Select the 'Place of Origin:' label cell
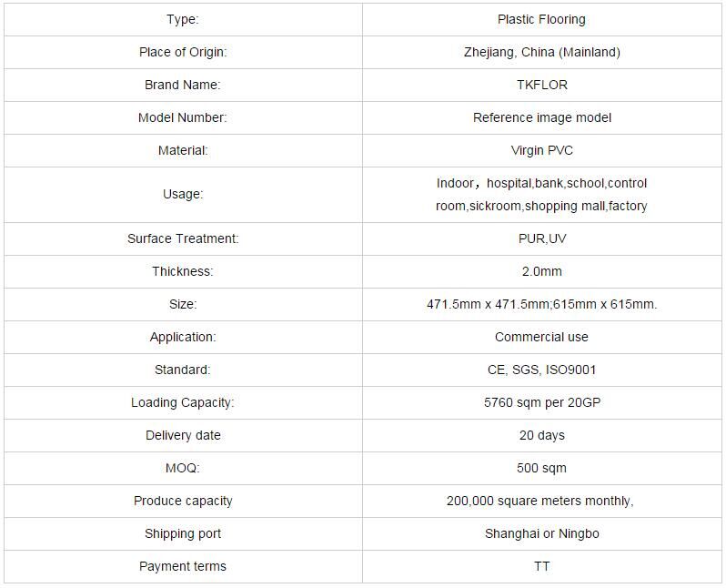726x588 pixels. point(183,52)
